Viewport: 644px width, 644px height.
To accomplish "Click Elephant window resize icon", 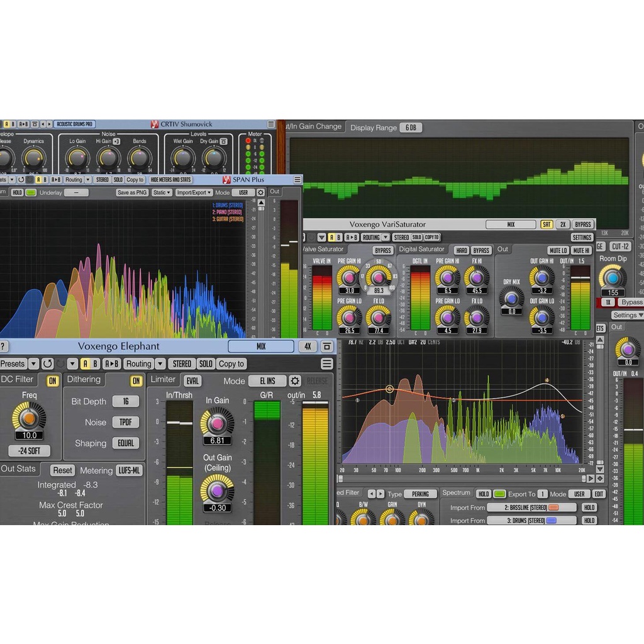I will [x=326, y=347].
